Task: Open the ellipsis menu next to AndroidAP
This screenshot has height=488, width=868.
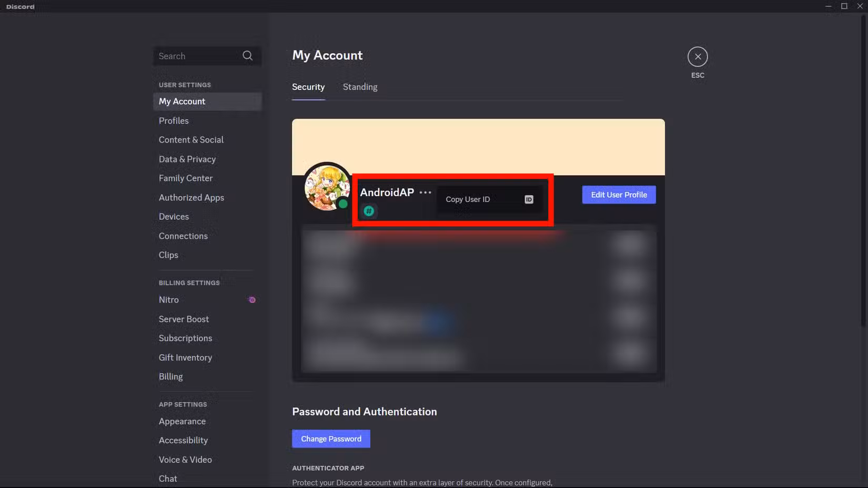Action: click(425, 192)
